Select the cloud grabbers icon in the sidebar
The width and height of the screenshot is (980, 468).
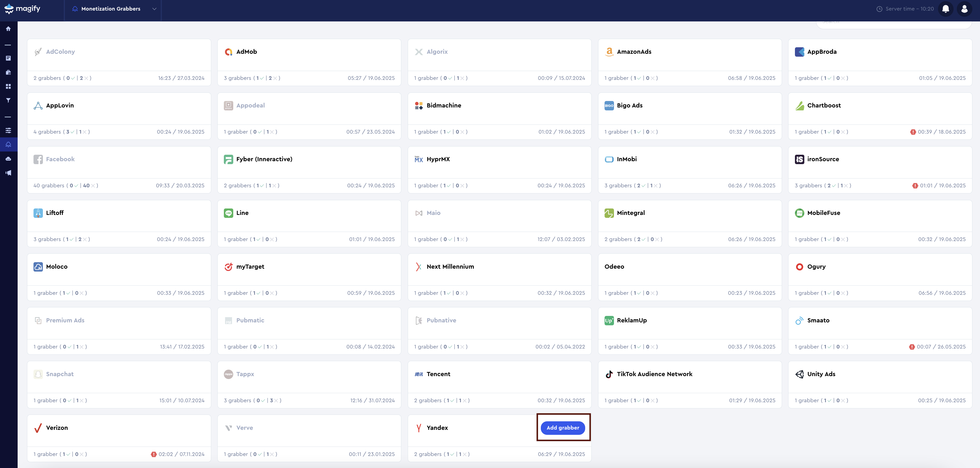tap(8, 144)
